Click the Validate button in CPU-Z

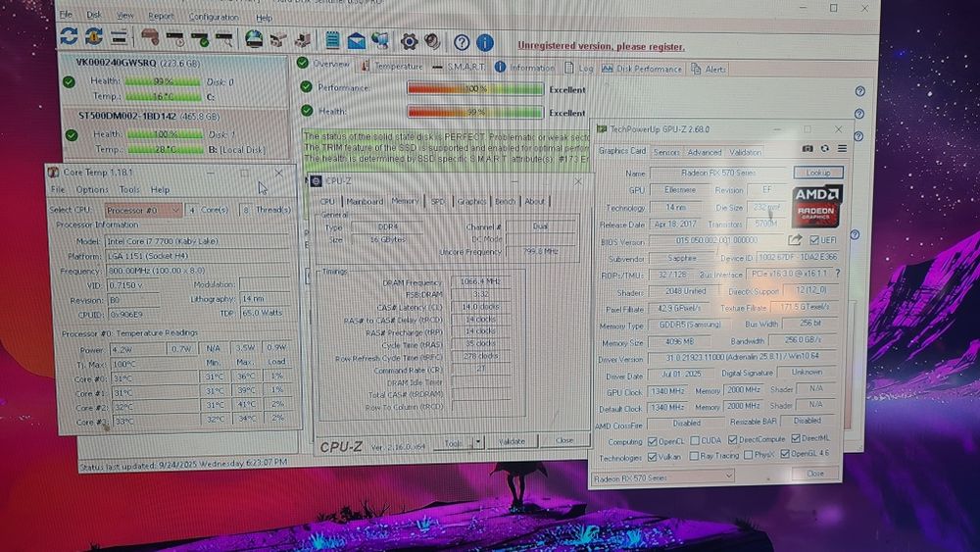pyautogui.click(x=512, y=441)
